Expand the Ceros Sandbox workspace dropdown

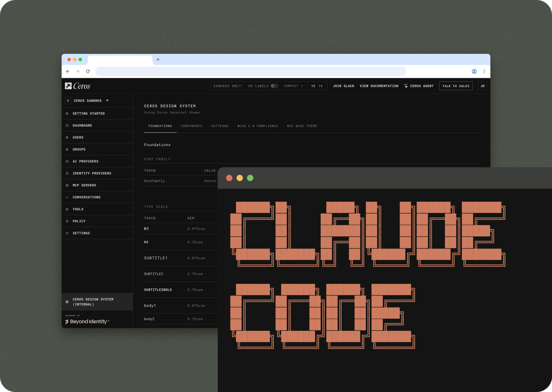[x=107, y=101]
